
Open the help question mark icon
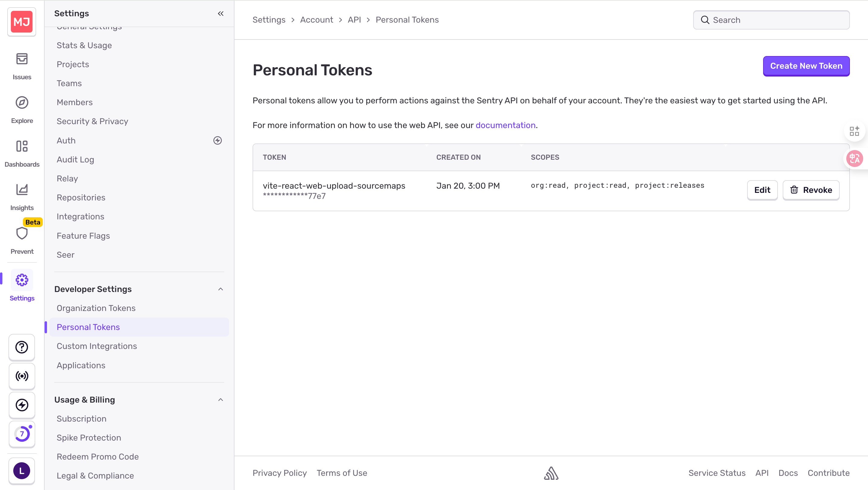coord(22,347)
